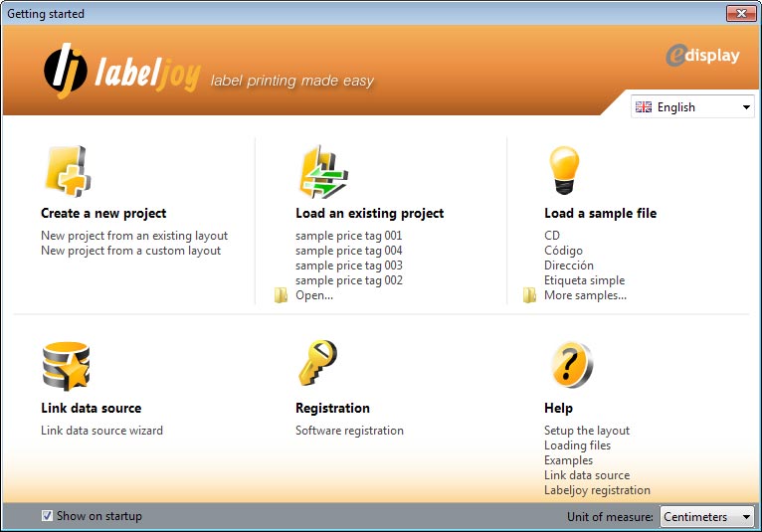Select New project from an existing layout
The width and height of the screenshot is (762, 532).
tap(134, 236)
